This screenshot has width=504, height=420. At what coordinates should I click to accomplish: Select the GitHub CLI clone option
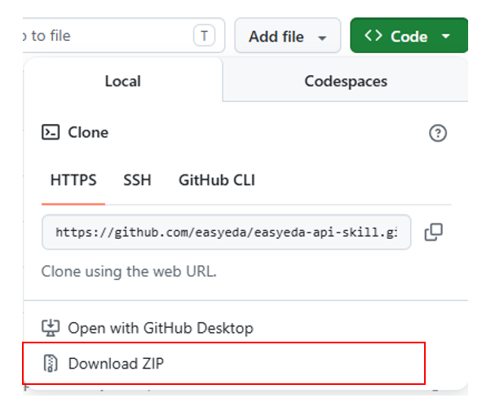coord(217,180)
